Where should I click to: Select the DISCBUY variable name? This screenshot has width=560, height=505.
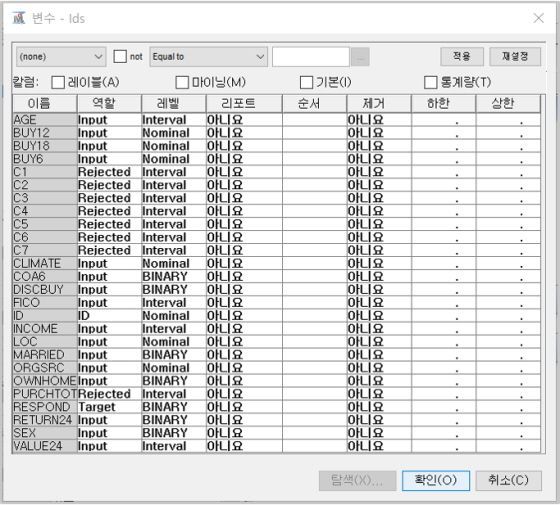(45, 289)
